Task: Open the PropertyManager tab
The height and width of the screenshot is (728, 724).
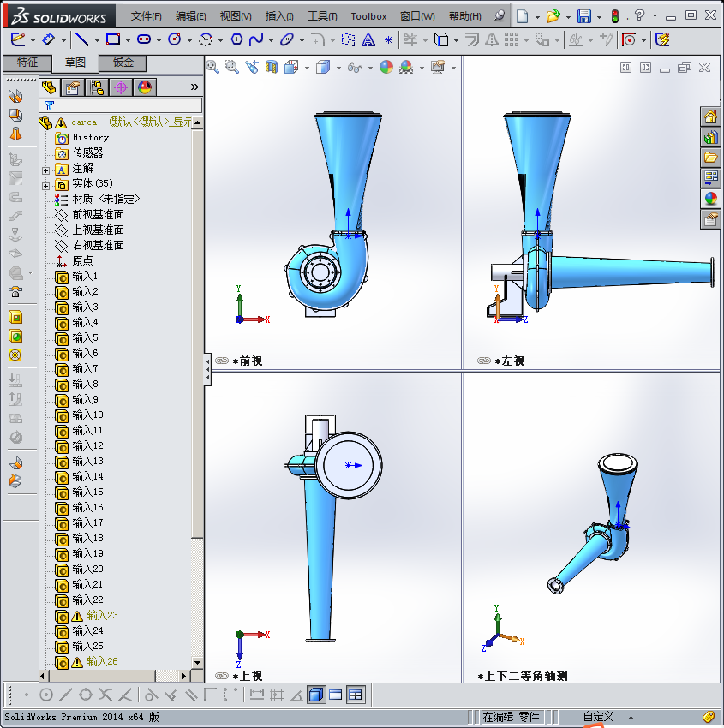Action: click(x=73, y=87)
